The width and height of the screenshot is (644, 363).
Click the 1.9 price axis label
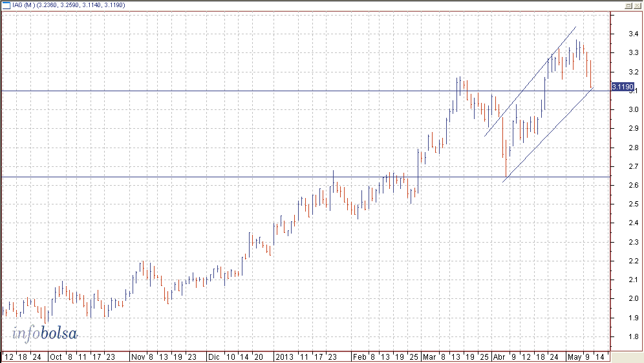point(633,318)
